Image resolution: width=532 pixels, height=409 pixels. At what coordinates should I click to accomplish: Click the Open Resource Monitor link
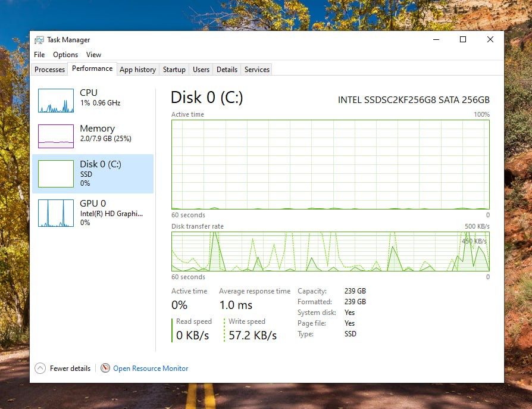pyautogui.click(x=151, y=369)
